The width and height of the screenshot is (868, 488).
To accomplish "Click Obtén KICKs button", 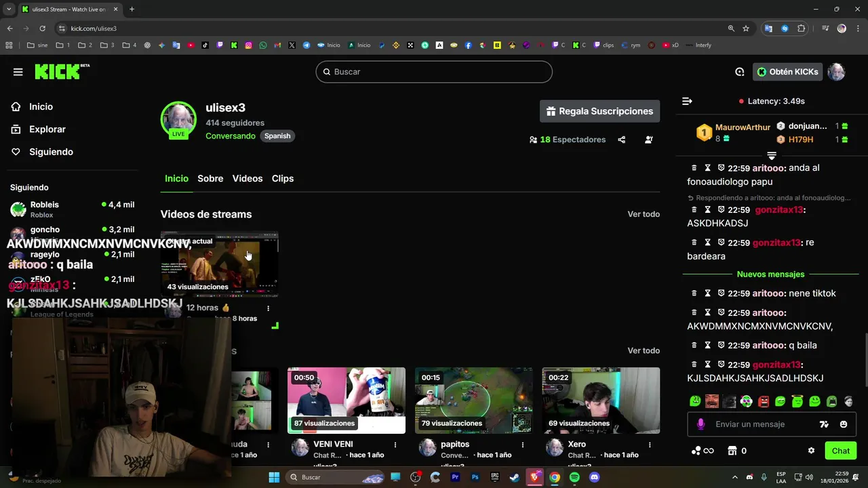I will 787,72.
